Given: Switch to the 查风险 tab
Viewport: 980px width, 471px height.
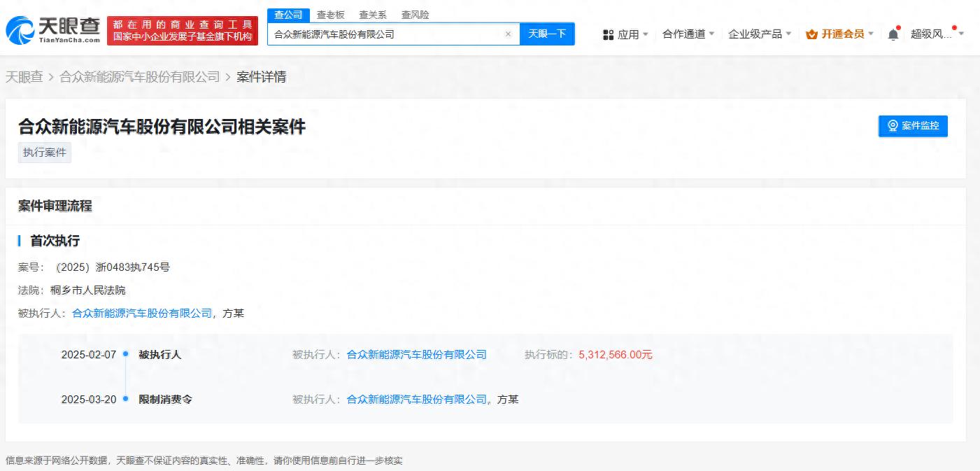Looking at the screenshot, I should (416, 15).
